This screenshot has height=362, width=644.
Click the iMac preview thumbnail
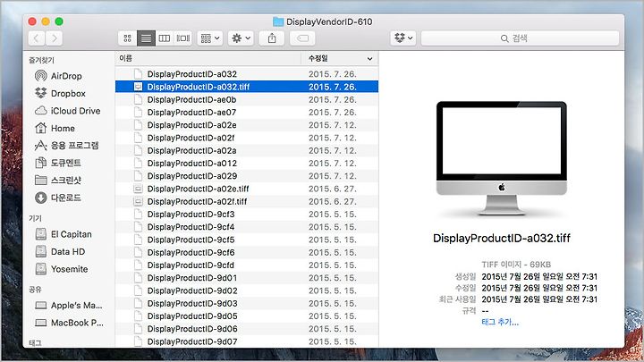click(x=502, y=158)
